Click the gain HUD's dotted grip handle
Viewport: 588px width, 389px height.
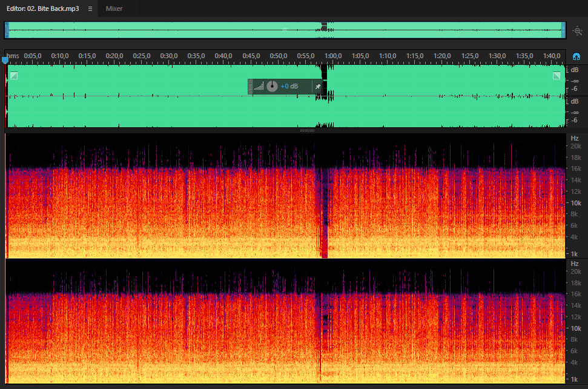click(x=250, y=87)
